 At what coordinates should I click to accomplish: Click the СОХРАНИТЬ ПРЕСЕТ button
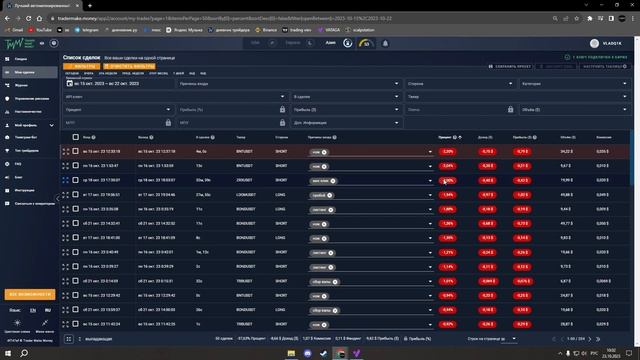point(510,66)
